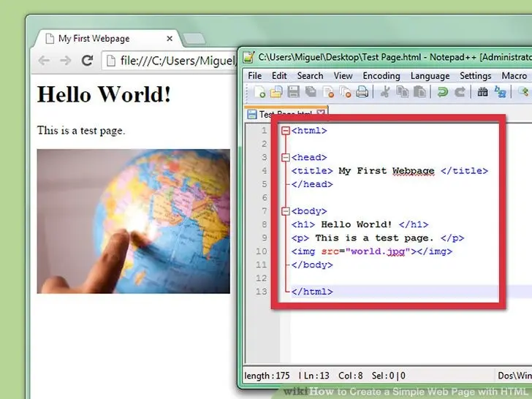Click the Paste clipboard icon
The image size is (532, 399).
coord(419,91)
